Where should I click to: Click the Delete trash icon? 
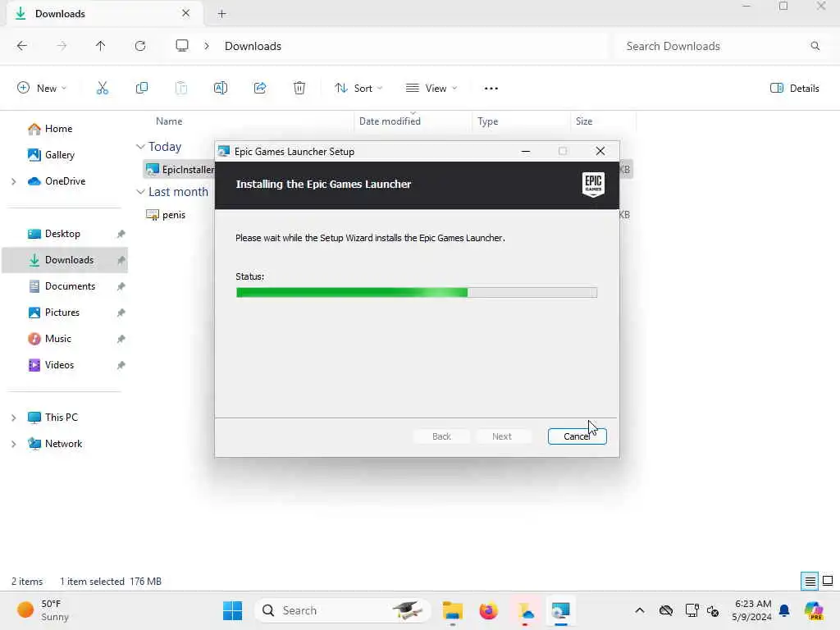pyautogui.click(x=299, y=89)
